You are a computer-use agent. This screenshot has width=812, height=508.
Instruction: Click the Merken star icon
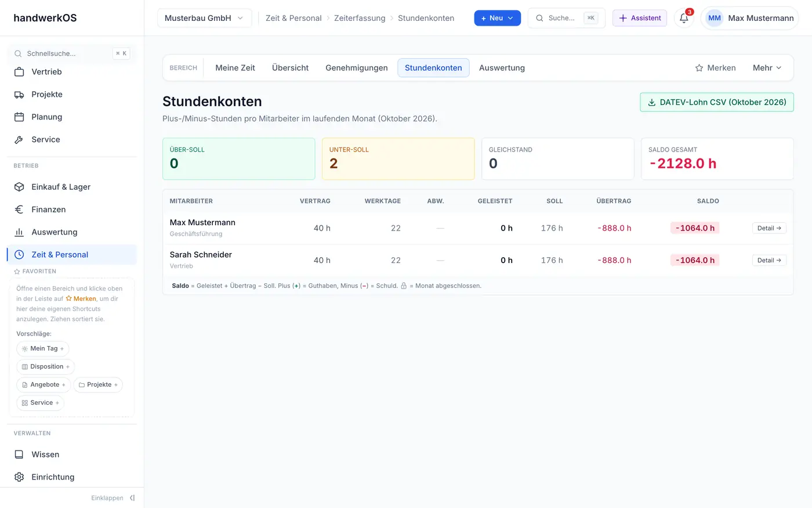click(x=699, y=68)
